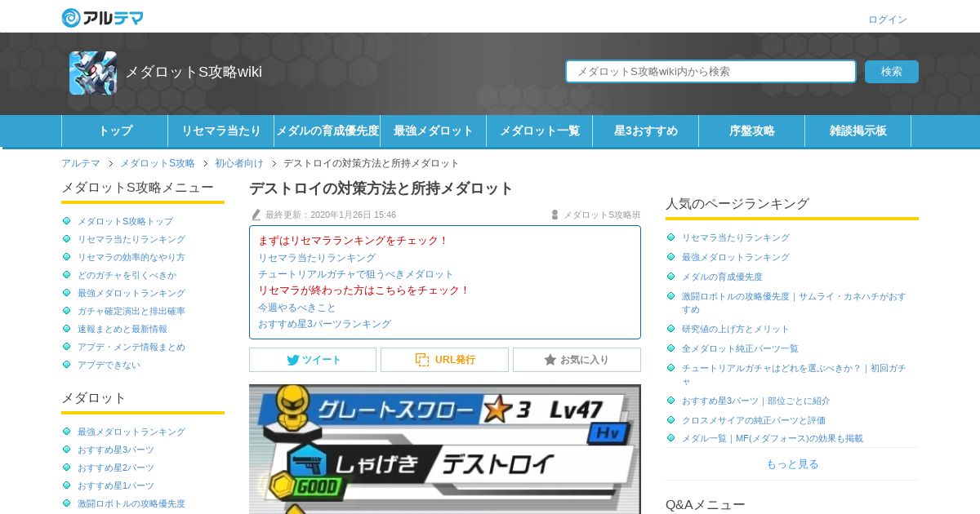Open the 最強メダロット nav tab
Viewport: 980px width, 514px height.
[434, 131]
